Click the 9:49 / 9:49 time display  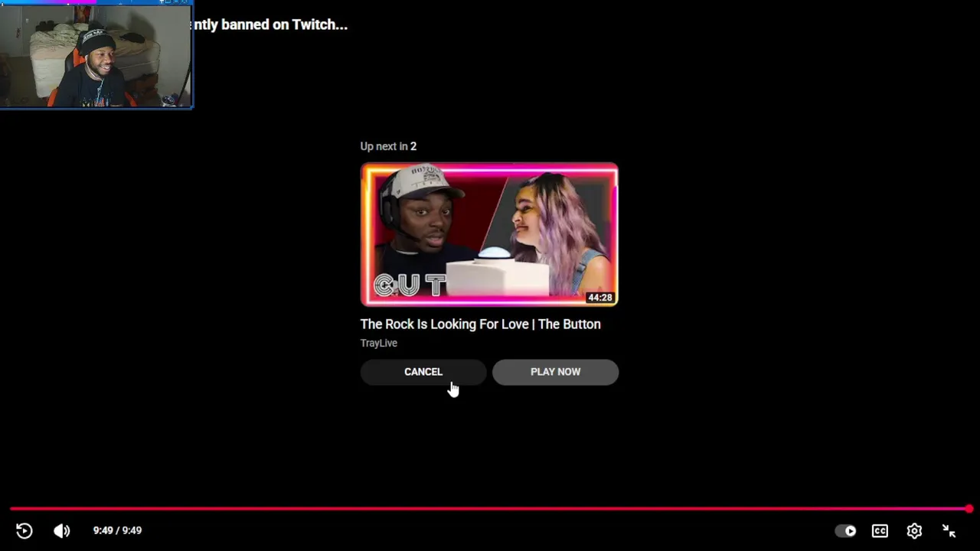[117, 530]
